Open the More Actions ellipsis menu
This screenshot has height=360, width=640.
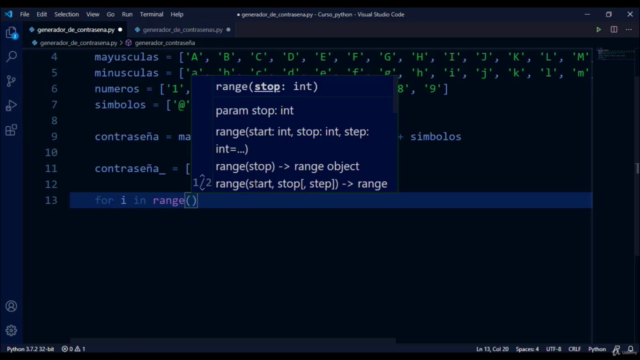click(x=629, y=29)
